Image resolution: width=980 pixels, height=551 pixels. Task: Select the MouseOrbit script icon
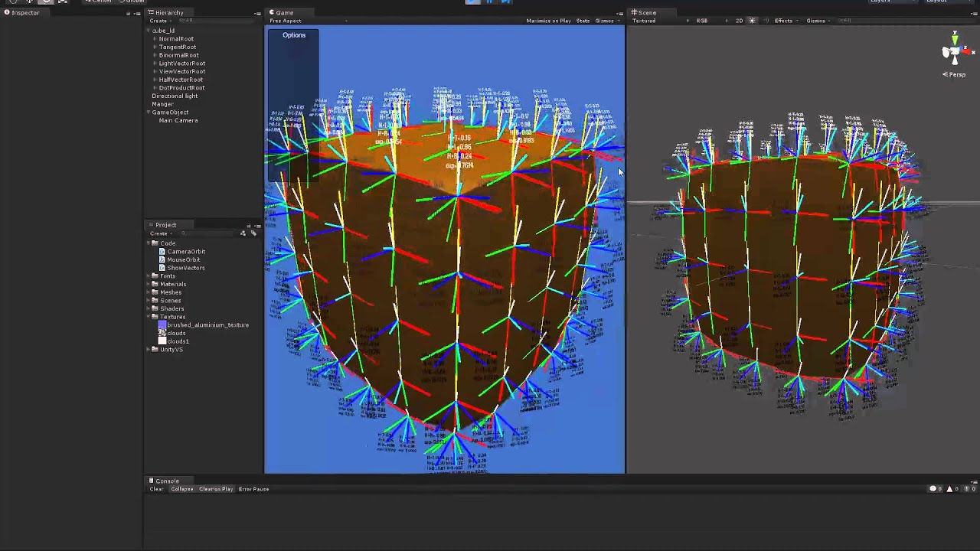click(162, 259)
